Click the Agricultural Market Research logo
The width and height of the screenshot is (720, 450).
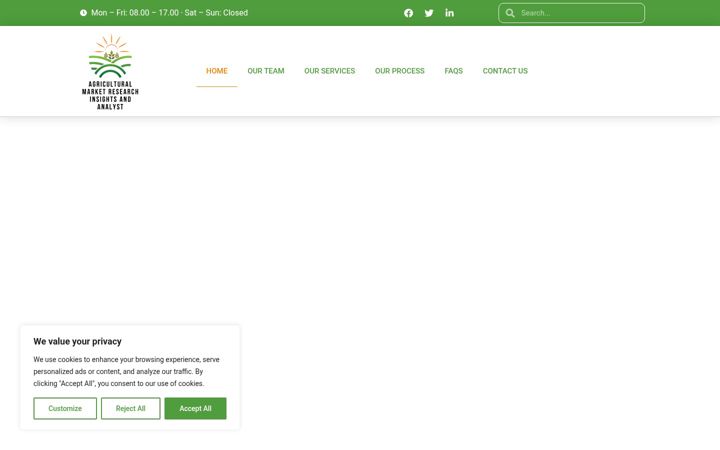point(110,72)
